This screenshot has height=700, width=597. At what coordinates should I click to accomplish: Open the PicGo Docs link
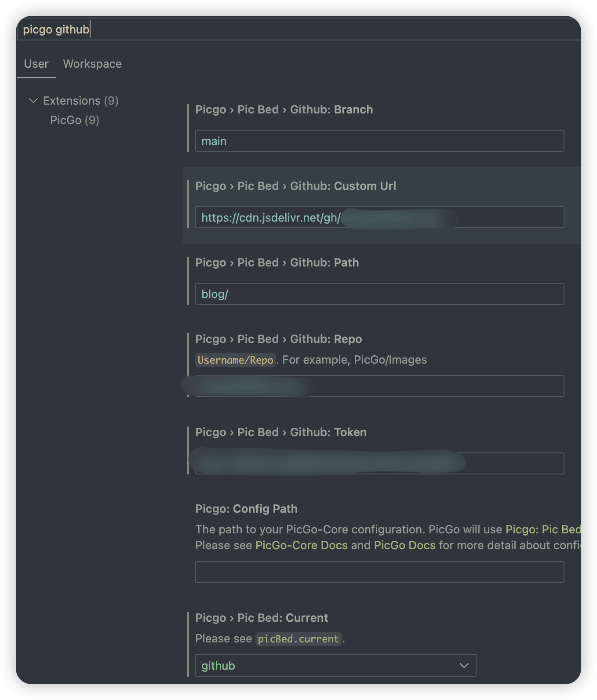[x=404, y=545]
